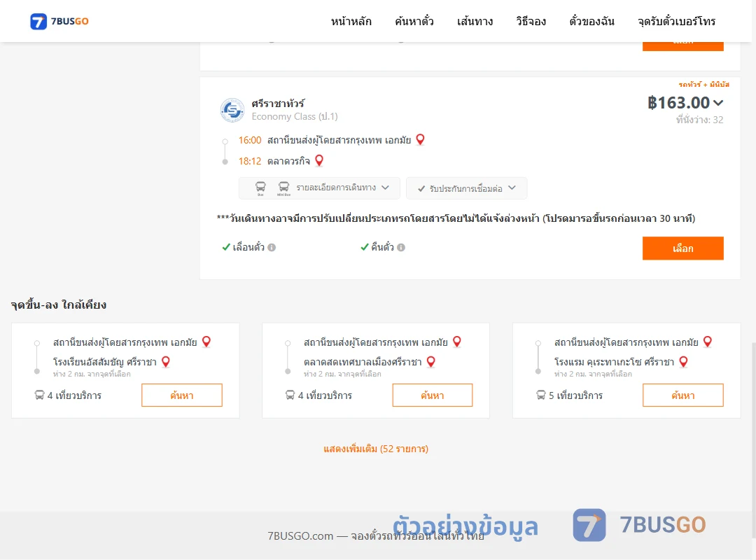Open the หน้าหลัก menu item
756x560 pixels.
click(351, 21)
